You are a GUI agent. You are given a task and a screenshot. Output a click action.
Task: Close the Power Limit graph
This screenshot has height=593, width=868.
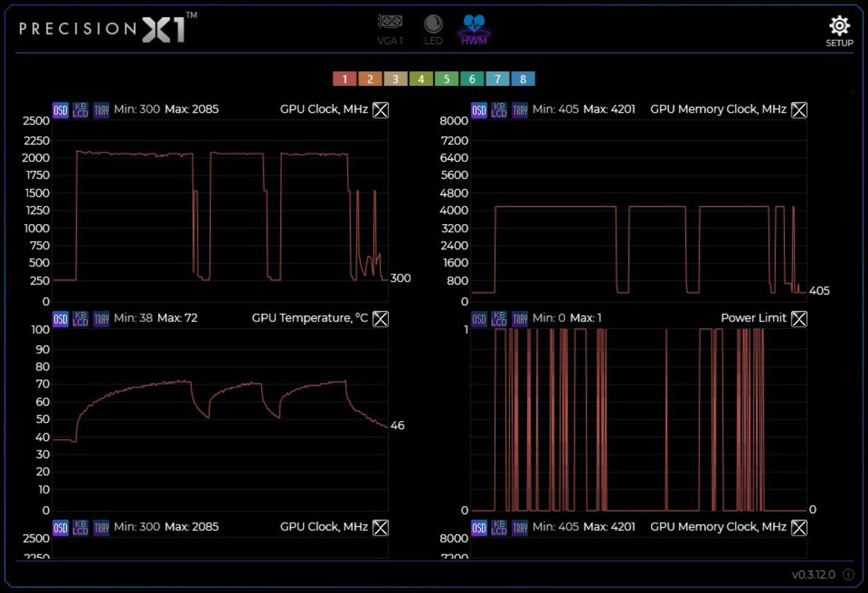point(799,318)
